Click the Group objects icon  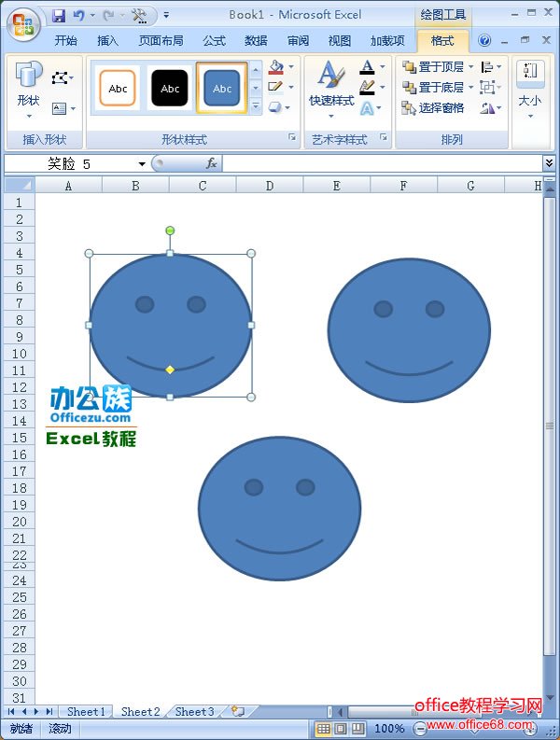487,88
